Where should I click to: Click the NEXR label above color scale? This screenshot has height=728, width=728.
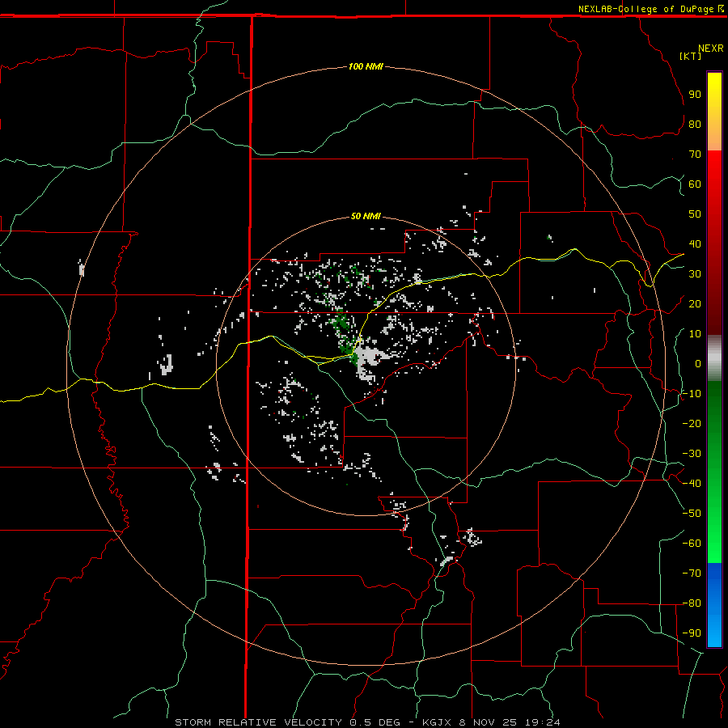tap(711, 49)
